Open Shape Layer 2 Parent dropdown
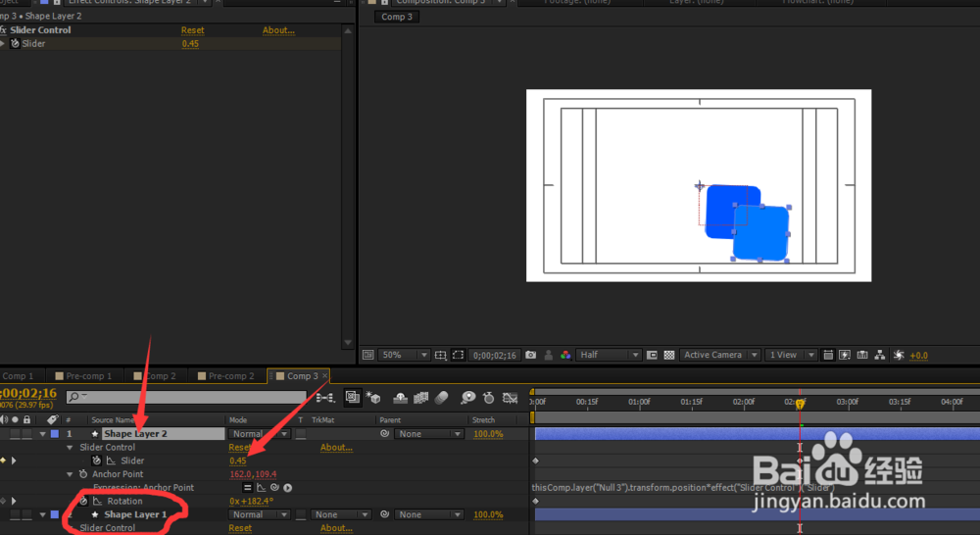Image resolution: width=980 pixels, height=535 pixels. coord(429,434)
